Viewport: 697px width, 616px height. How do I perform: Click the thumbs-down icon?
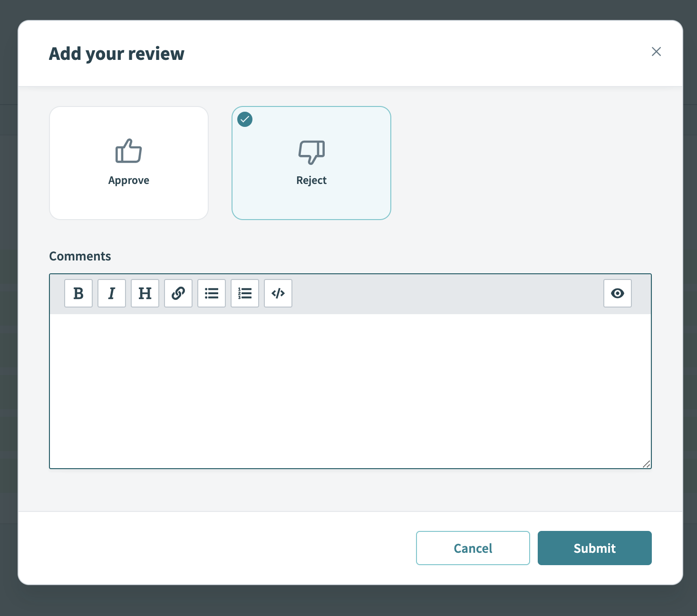tap(311, 152)
